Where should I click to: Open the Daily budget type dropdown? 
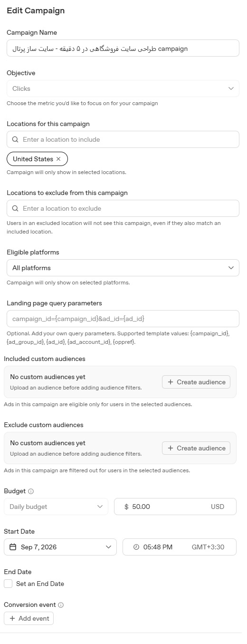point(56,507)
